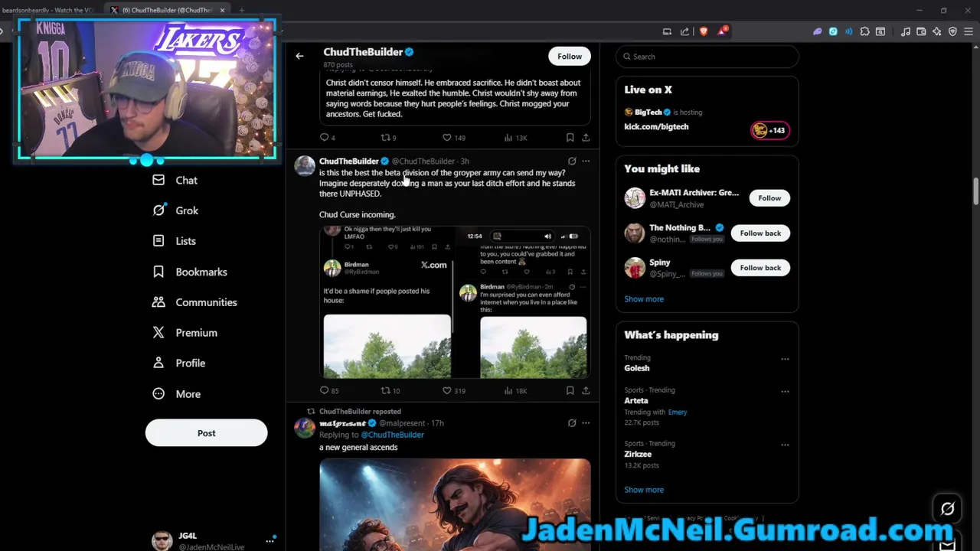Click the Post button
This screenshot has width=980, height=551.
[206, 433]
